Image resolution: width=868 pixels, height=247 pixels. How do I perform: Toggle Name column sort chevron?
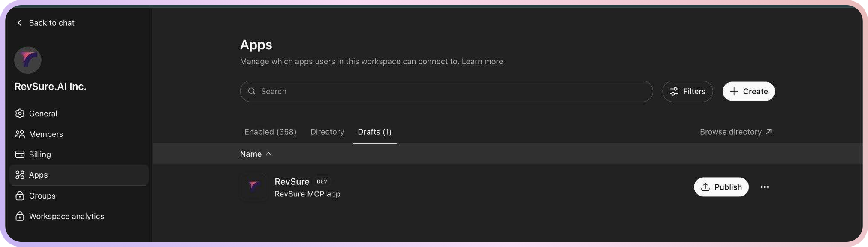pyautogui.click(x=269, y=154)
